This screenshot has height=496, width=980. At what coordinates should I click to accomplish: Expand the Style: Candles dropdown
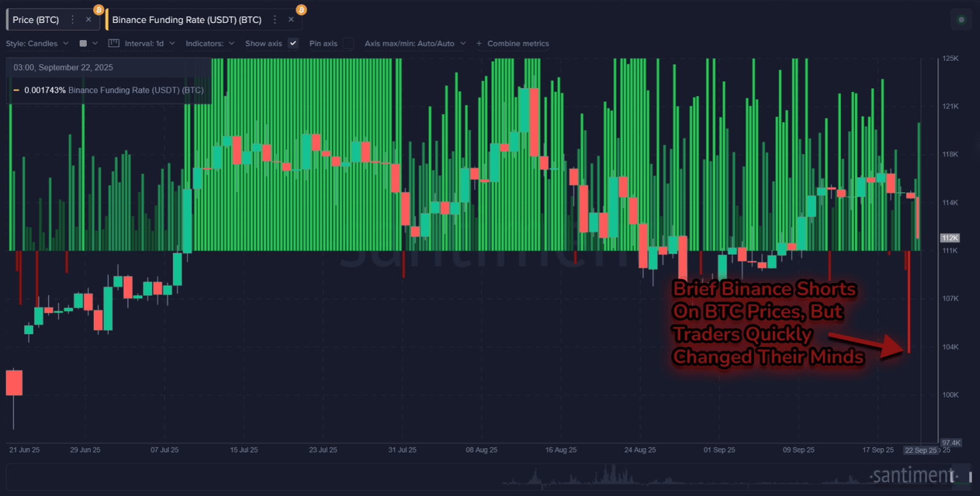[x=37, y=43]
